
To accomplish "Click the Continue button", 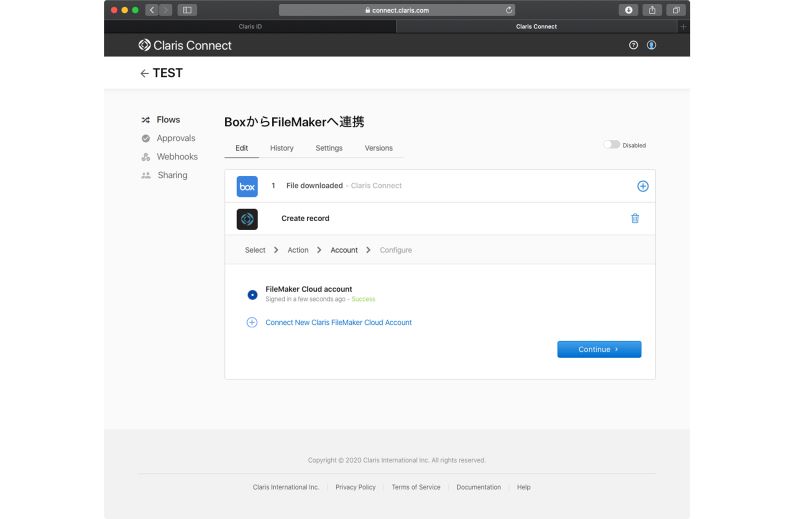I will (x=599, y=350).
